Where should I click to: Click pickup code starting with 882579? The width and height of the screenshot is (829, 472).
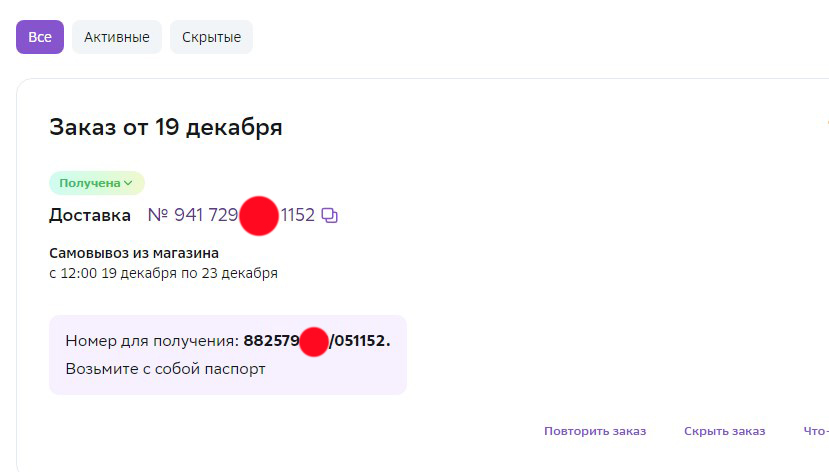point(317,341)
